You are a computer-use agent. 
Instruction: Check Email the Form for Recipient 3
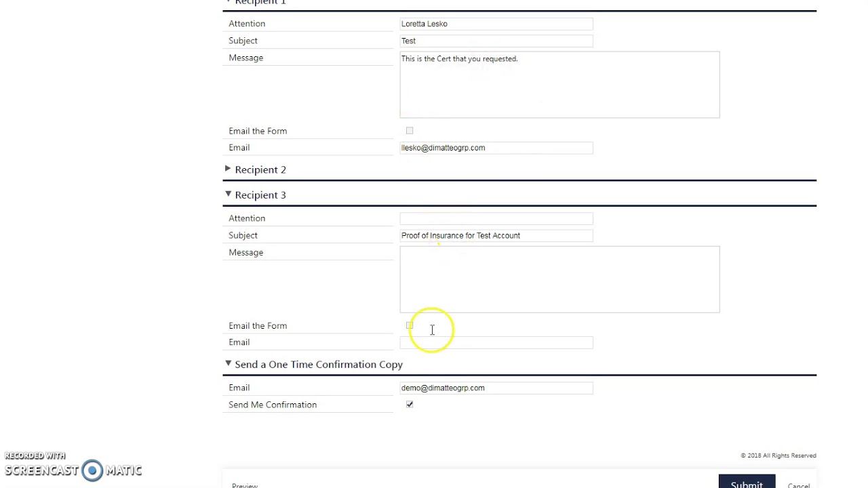point(410,325)
